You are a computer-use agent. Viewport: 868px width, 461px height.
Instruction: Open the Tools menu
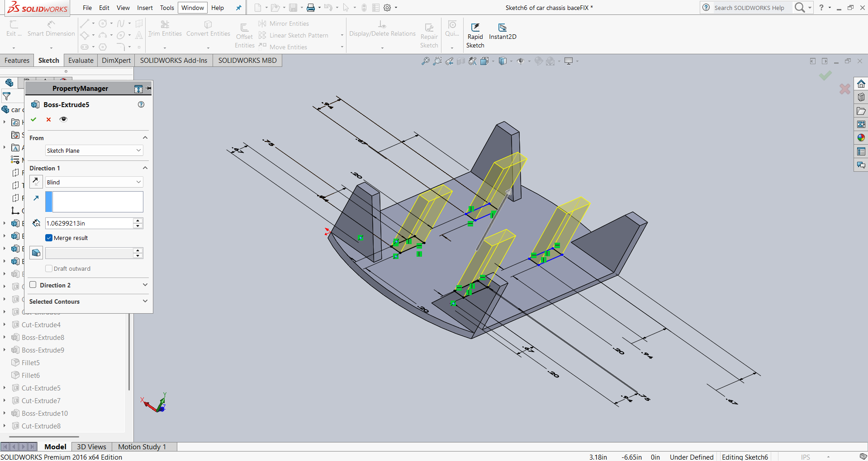coord(167,8)
